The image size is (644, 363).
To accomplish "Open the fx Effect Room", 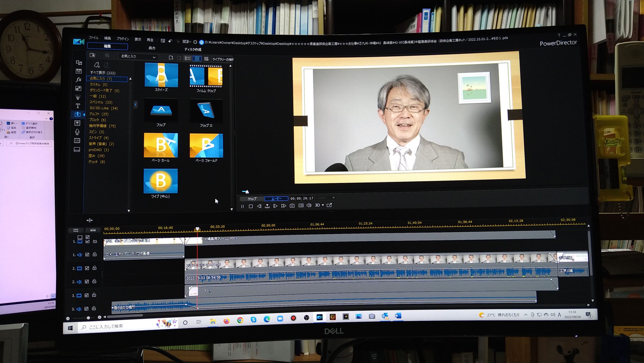I will point(78,80).
